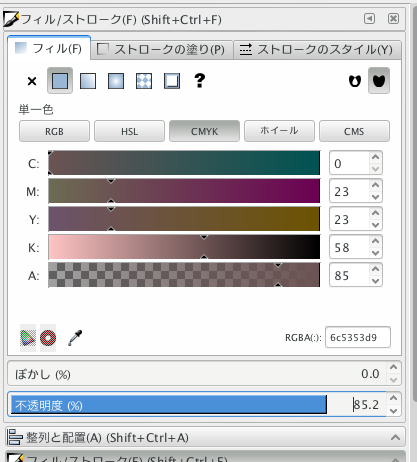Increase M value with up arrow
The image size is (417, 462).
(x=376, y=185)
